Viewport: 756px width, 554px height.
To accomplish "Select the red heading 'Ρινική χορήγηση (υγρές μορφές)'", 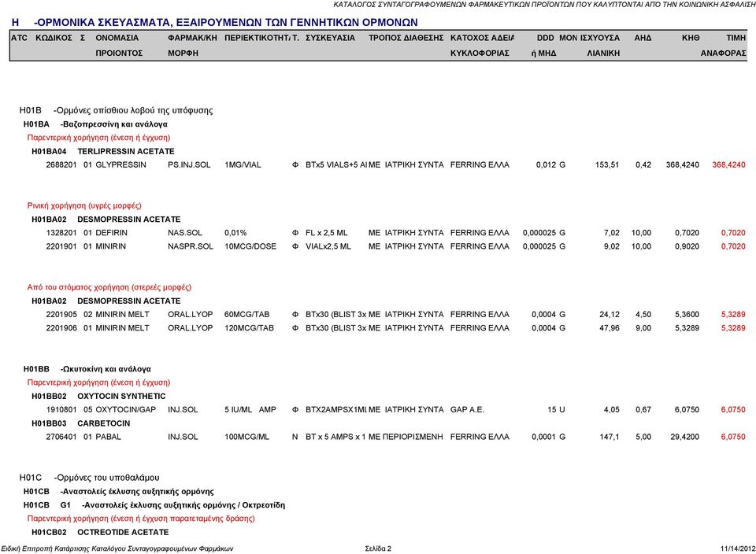I will coord(84,205).
